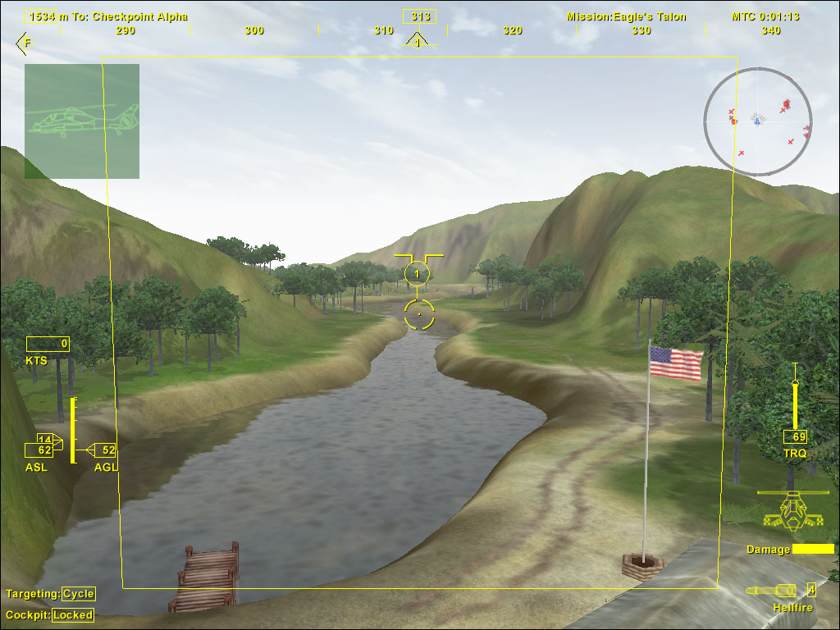Screen dimensions: 840x630
Task: Click the MTC mission timer
Action: [x=765, y=16]
